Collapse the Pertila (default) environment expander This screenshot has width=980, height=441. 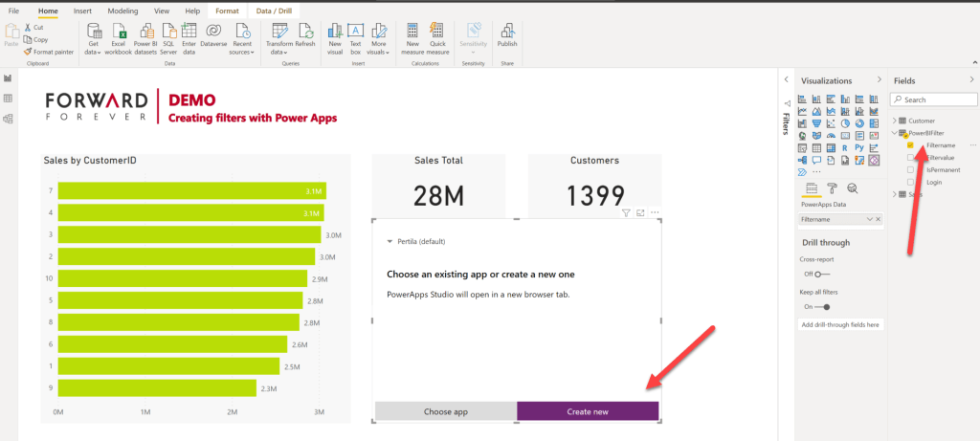(x=390, y=242)
